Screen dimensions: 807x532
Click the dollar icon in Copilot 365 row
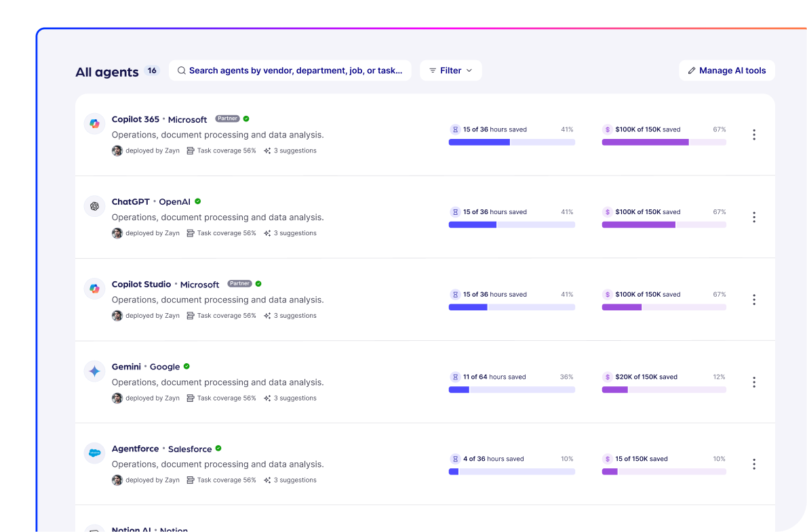click(x=608, y=129)
